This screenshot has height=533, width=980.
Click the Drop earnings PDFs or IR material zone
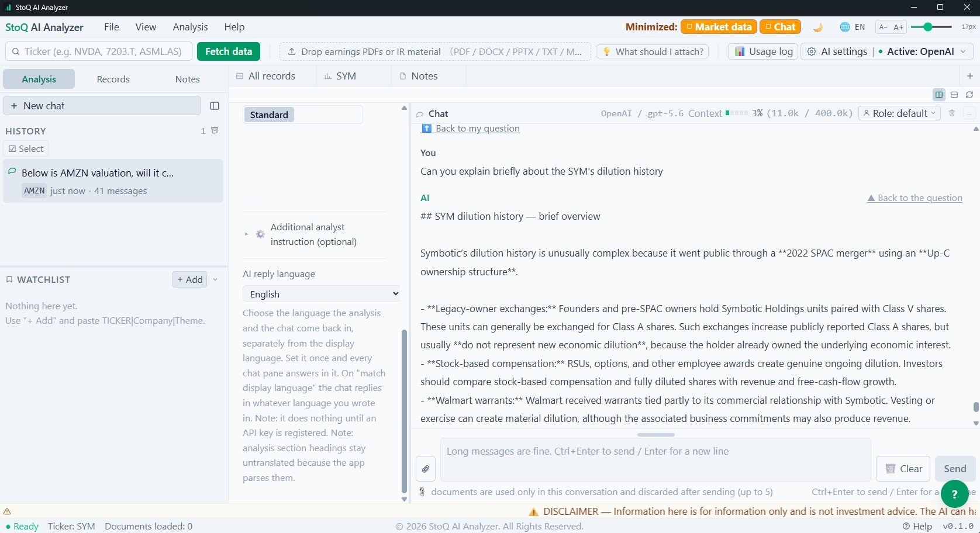click(436, 51)
